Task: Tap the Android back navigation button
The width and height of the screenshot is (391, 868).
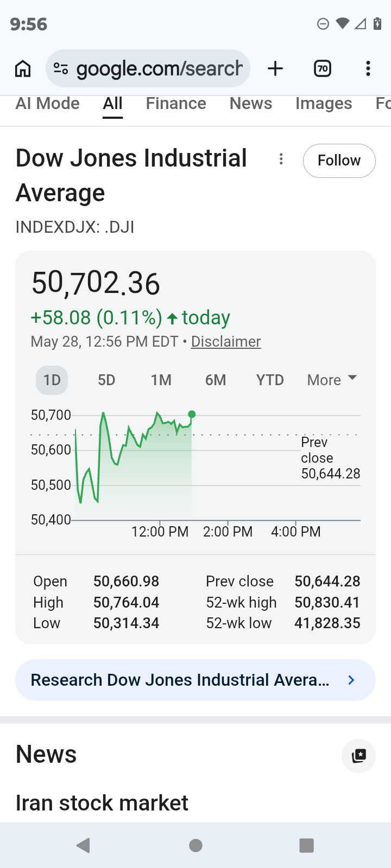Action: pyautogui.click(x=83, y=845)
